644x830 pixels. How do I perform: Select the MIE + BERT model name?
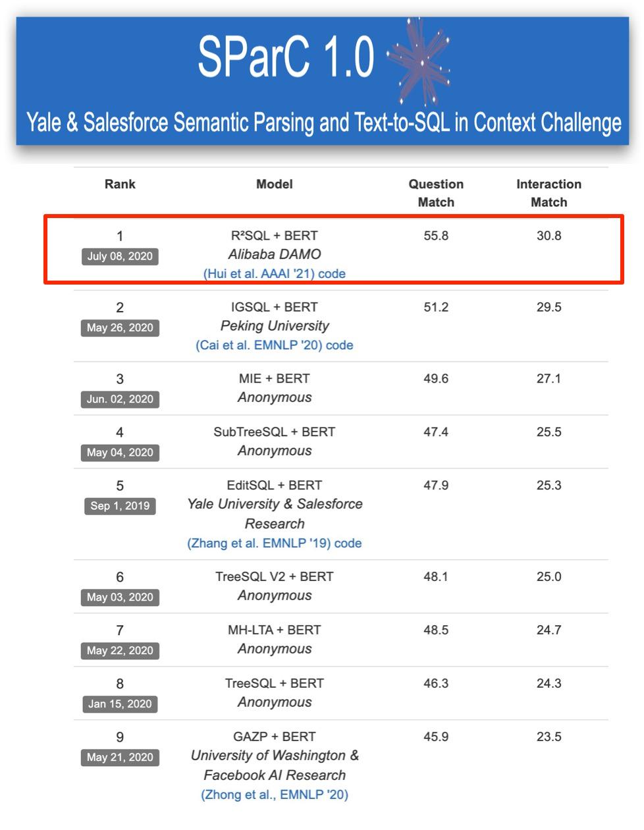(x=275, y=379)
